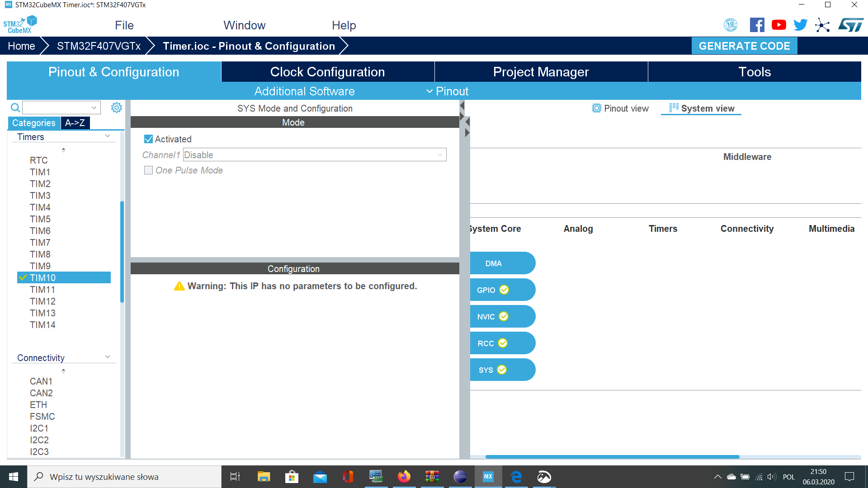868x488 pixels.
Task: Click the category list vertical scrollbar
Action: 122,252
